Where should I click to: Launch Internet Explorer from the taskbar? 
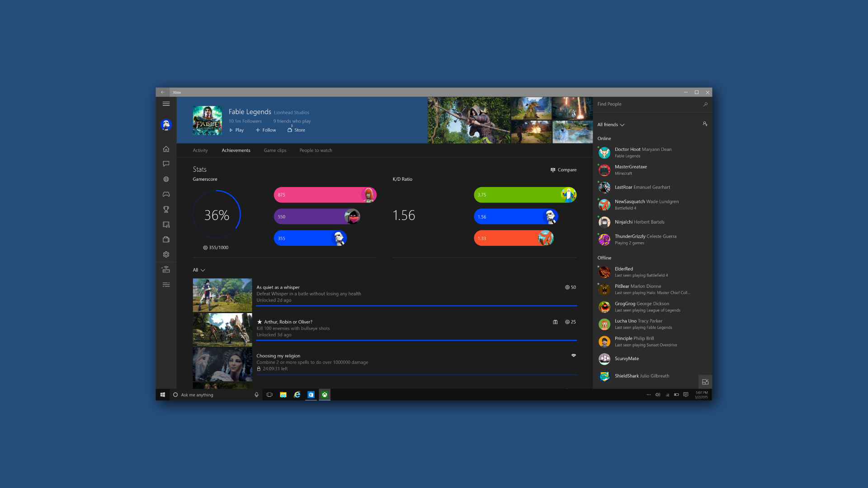[297, 394]
